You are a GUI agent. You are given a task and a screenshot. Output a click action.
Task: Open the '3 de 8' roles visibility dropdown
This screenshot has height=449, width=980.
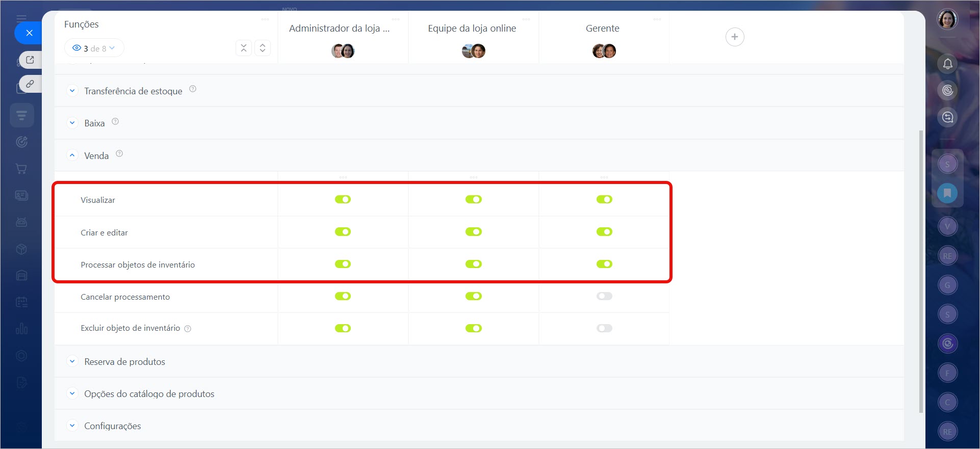pyautogui.click(x=94, y=48)
